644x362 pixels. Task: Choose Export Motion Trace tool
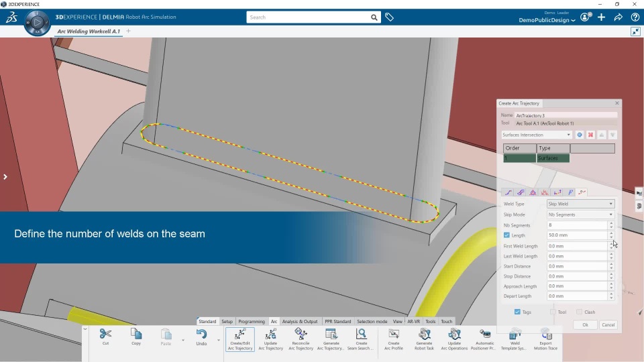(545, 339)
